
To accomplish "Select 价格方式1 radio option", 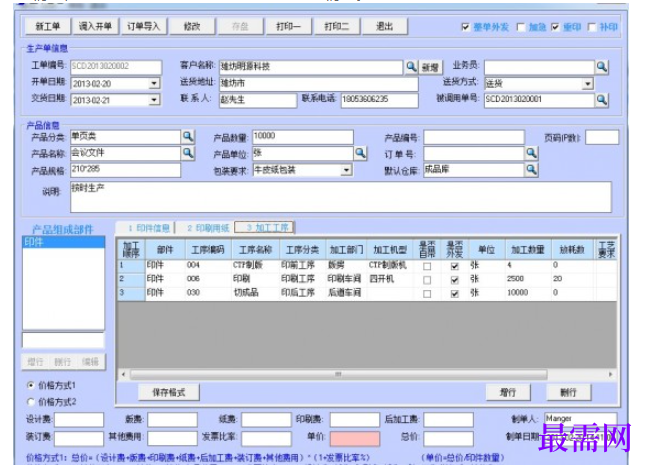I will [x=31, y=385].
